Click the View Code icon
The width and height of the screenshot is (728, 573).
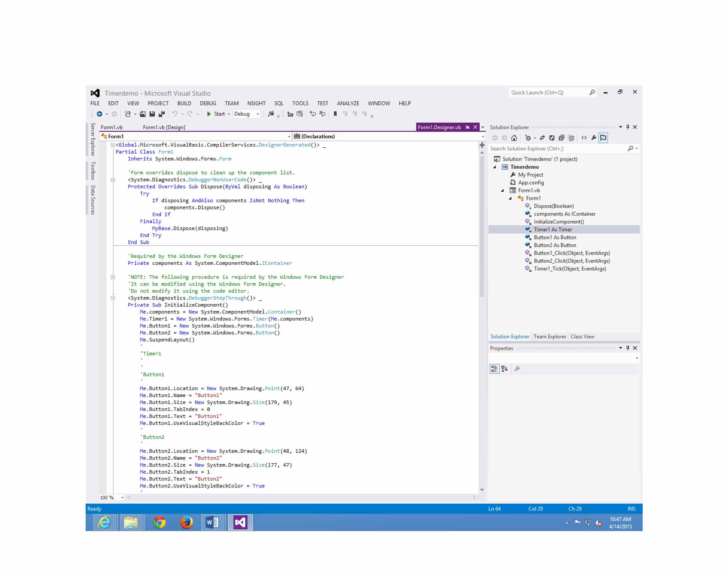(x=584, y=138)
